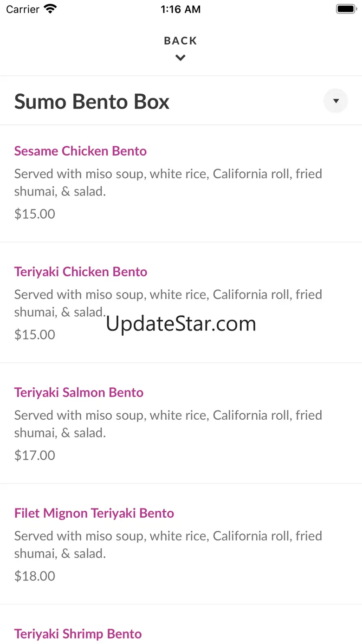Tap the 1:16 AM clock in status bar

point(181,9)
